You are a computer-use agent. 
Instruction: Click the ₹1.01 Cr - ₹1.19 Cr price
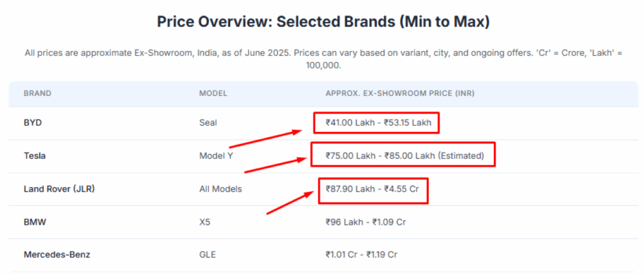click(x=362, y=254)
